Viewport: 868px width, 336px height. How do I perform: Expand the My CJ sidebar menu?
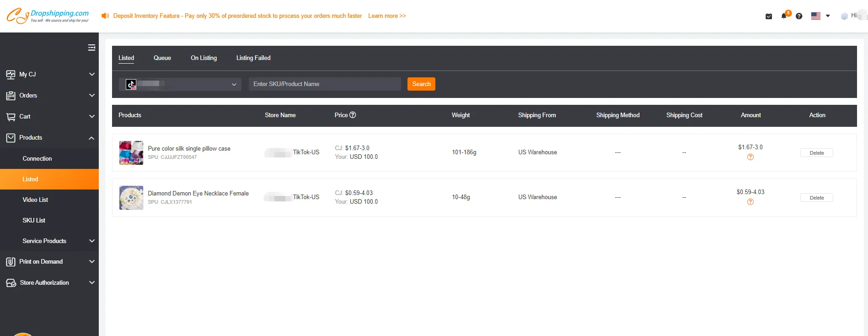49,74
